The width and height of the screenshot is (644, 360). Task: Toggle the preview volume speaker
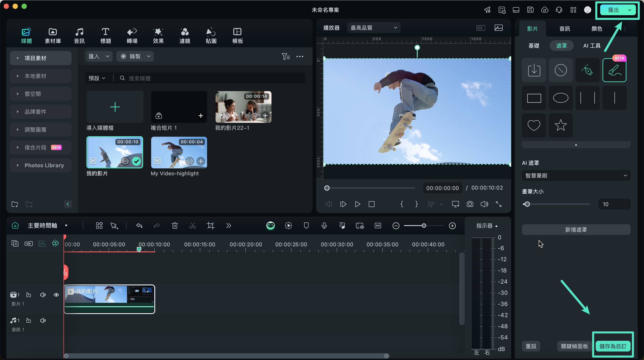484,204
